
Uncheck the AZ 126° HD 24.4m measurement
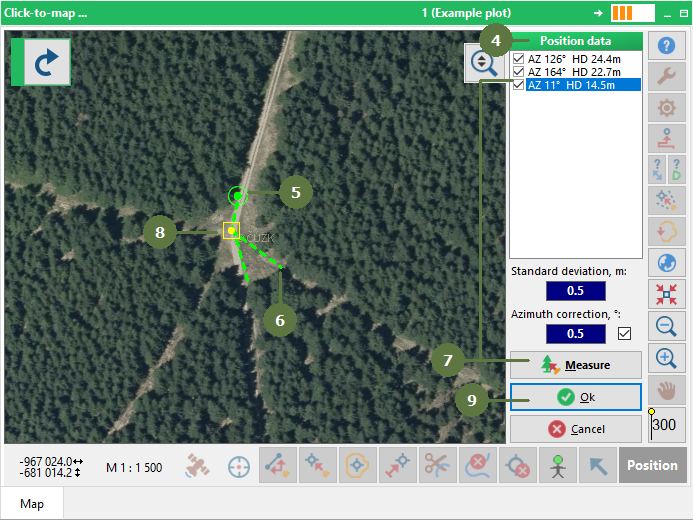pyautogui.click(x=518, y=59)
